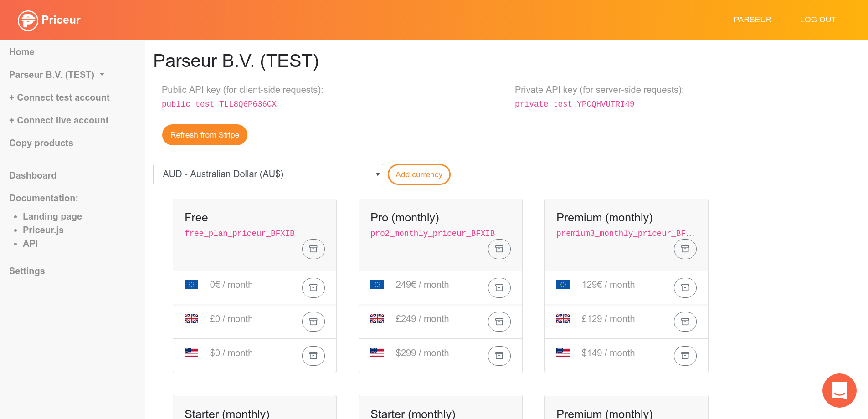Image resolution: width=868 pixels, height=419 pixels.
Task: Click LOG OUT in top bar
Action: tap(818, 20)
